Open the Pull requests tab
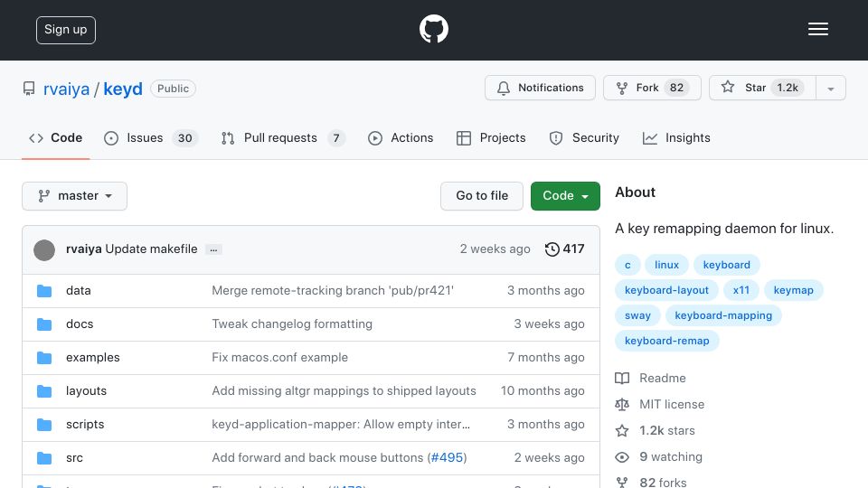868x488 pixels. (x=283, y=137)
